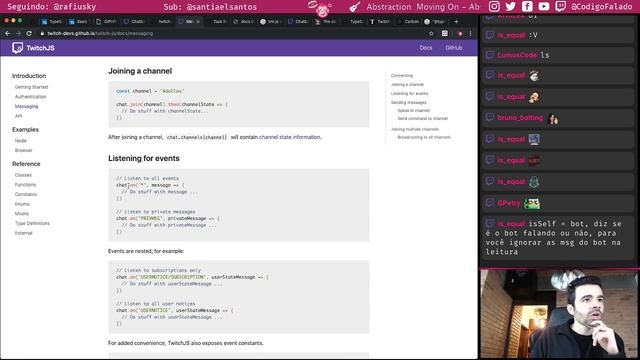The height and width of the screenshot is (360, 640).
Task: Click the chat icon beside bruno_bolting message
Action: click(x=490, y=118)
